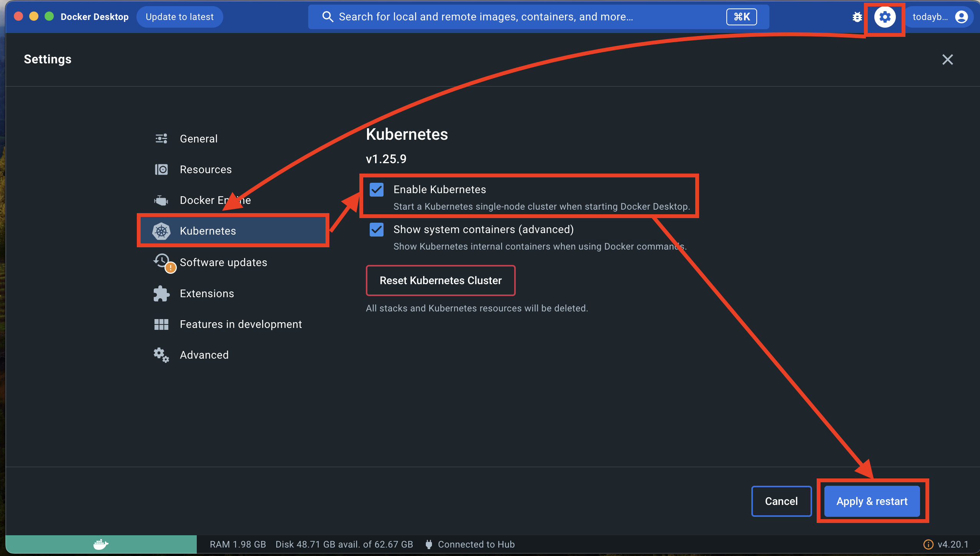980x556 pixels.
Task: Click the user account avatar icon
Action: click(x=961, y=17)
